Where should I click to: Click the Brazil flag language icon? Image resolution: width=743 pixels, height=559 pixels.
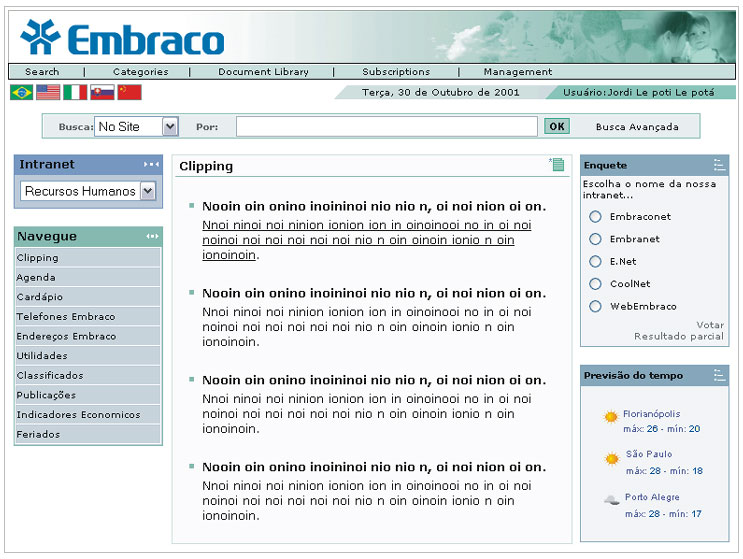[21, 92]
